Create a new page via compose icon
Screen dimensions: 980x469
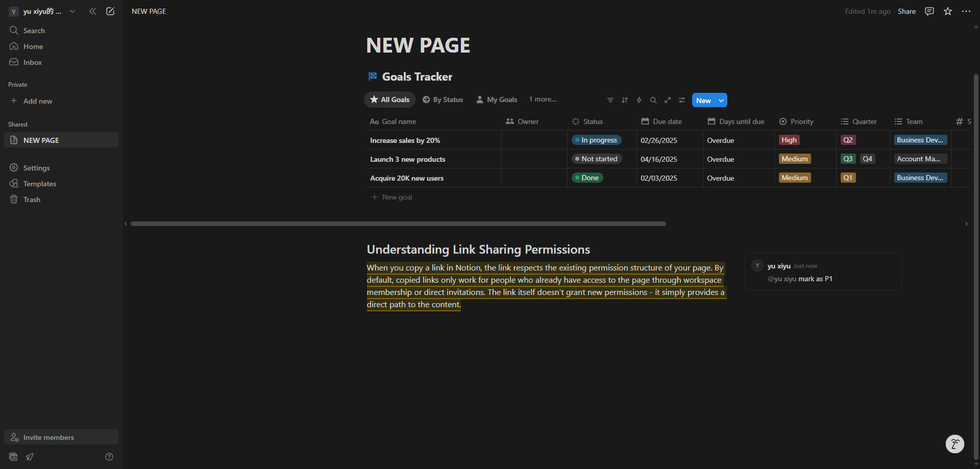[x=110, y=11]
